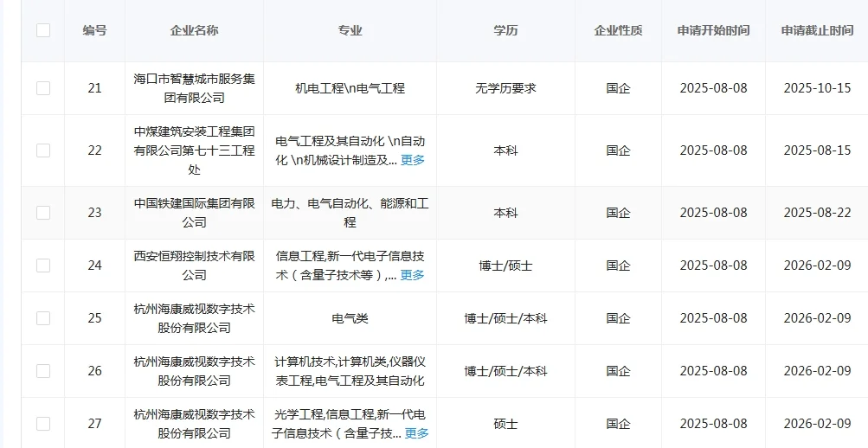Select company 中煤建筑安装工程集团有限公司第七十三工程处
The image size is (868, 448).
(x=195, y=150)
